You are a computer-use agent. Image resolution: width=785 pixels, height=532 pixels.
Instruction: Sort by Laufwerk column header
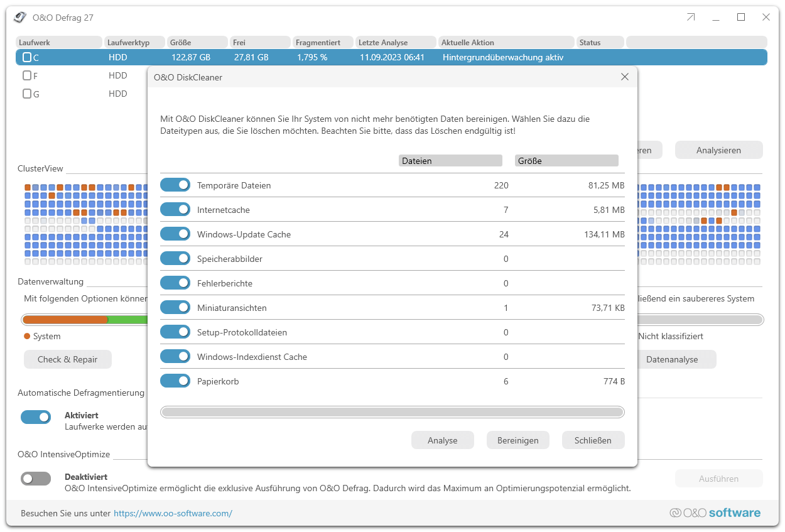59,42
